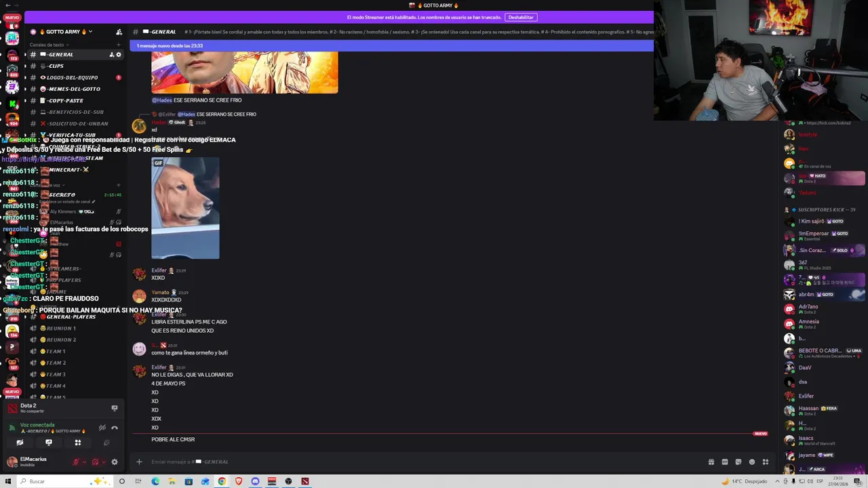Open the -CLIPS channel
Viewport: 868px width, 488px height.
(75, 66)
